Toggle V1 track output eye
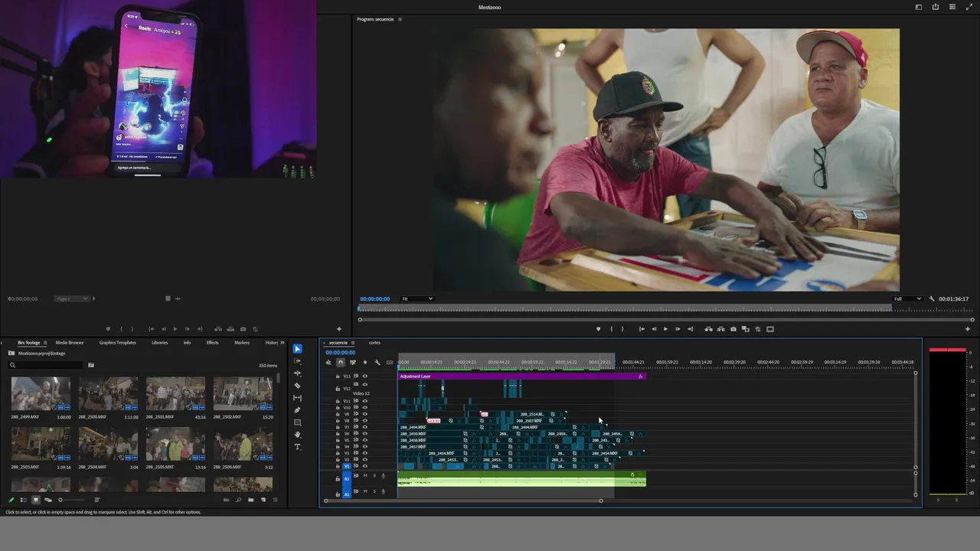Image resolution: width=980 pixels, height=551 pixels. coord(364,466)
